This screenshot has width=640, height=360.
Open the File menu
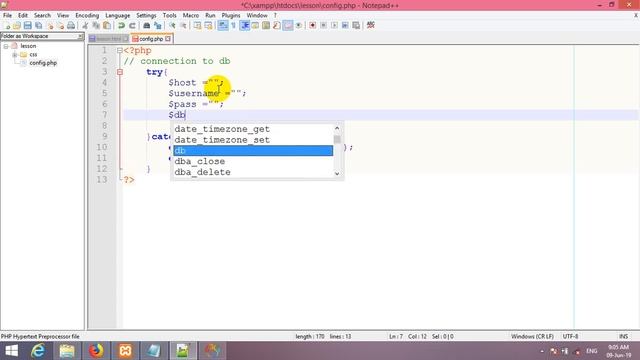pos(7,15)
